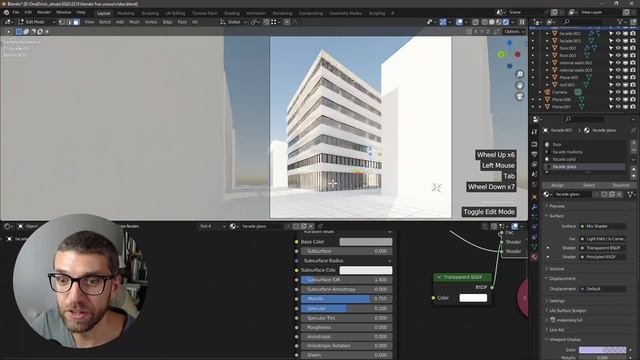
Task: Click Transparent BSDF Color swatch
Action: coord(473,298)
